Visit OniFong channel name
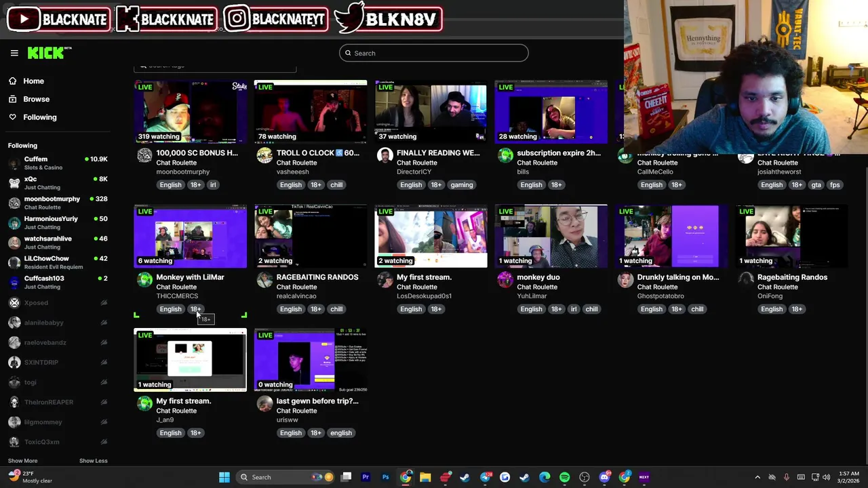 point(770,296)
